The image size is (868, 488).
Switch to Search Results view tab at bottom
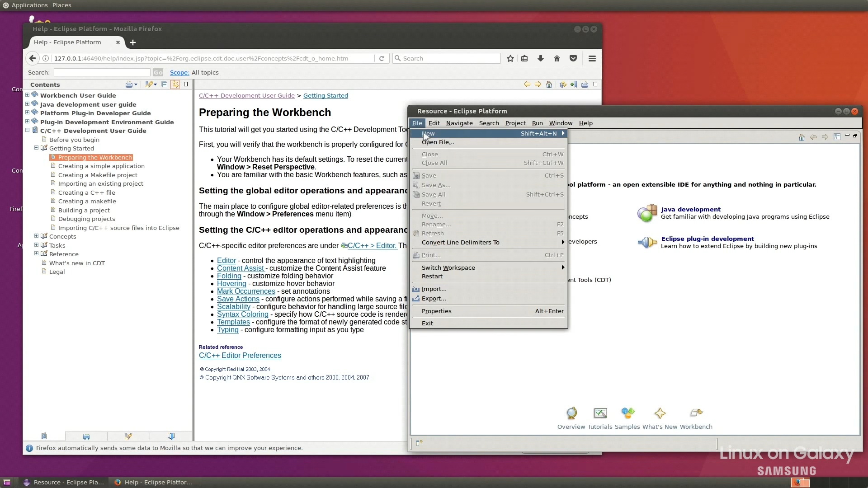(128, 436)
